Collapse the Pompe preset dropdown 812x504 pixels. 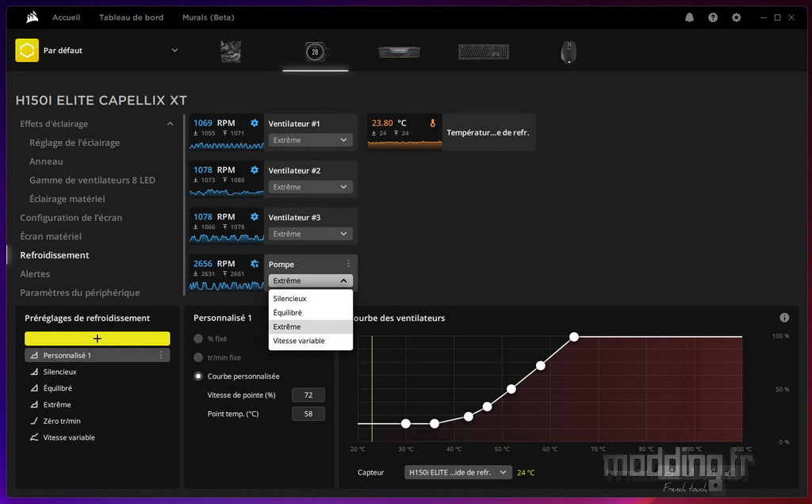311,281
